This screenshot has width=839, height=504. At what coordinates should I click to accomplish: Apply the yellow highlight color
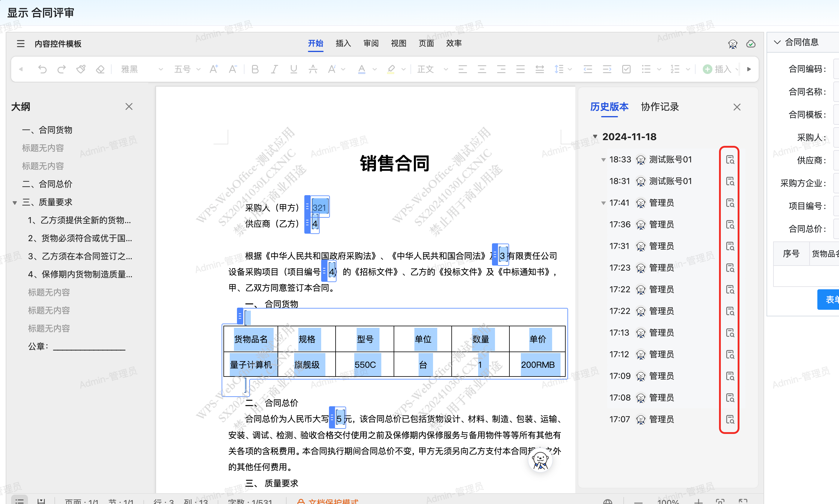[391, 69]
